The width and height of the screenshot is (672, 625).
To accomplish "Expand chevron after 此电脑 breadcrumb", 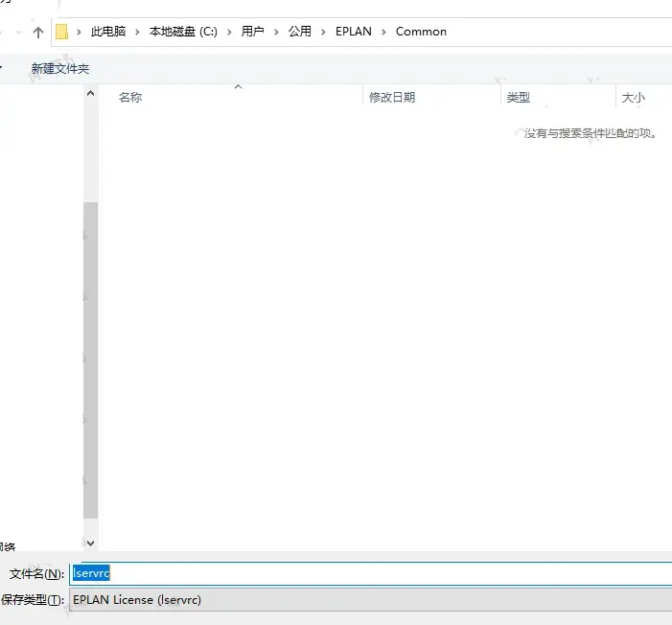I will coord(137,32).
